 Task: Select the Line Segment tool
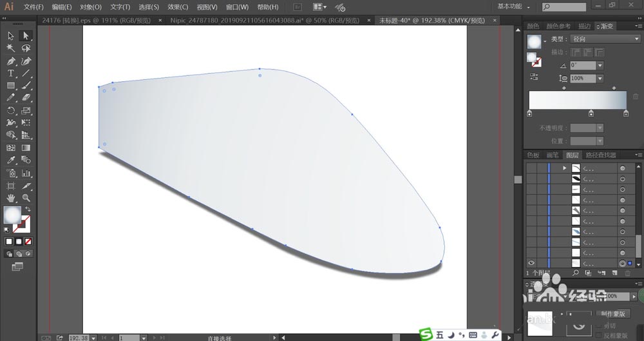click(x=26, y=73)
